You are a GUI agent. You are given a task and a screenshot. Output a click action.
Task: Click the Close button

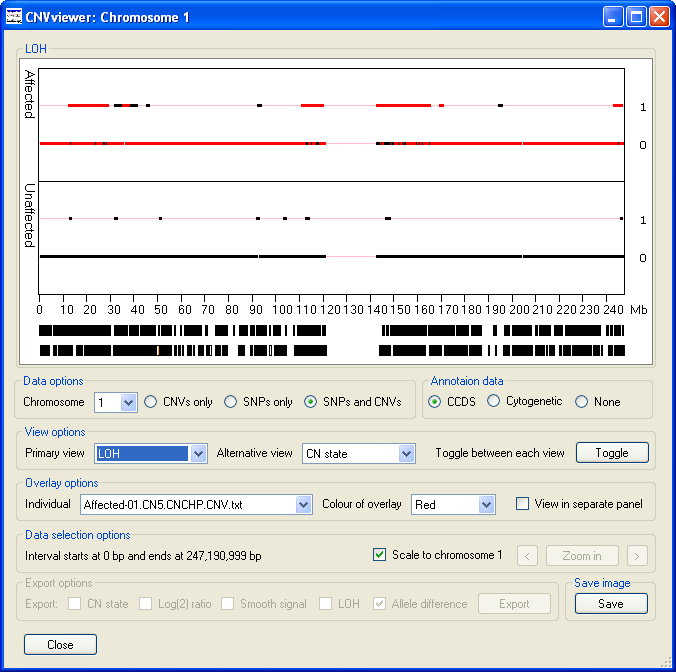(60, 644)
